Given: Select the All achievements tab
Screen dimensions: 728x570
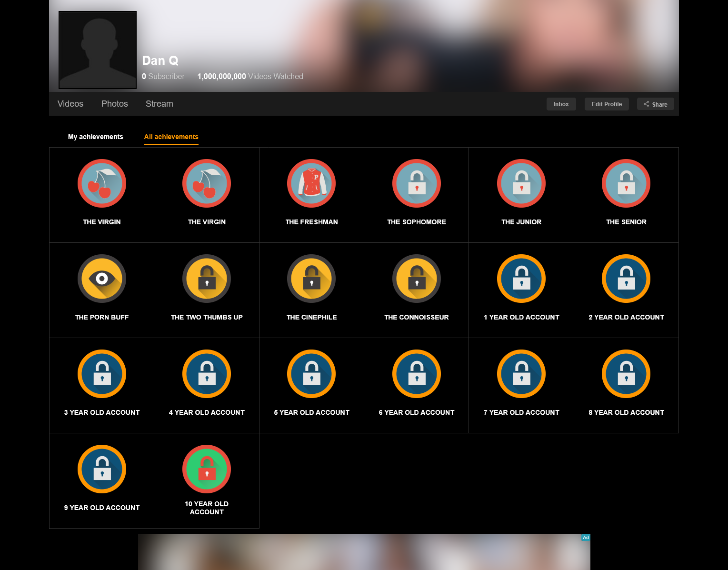Looking at the screenshot, I should click(x=171, y=137).
